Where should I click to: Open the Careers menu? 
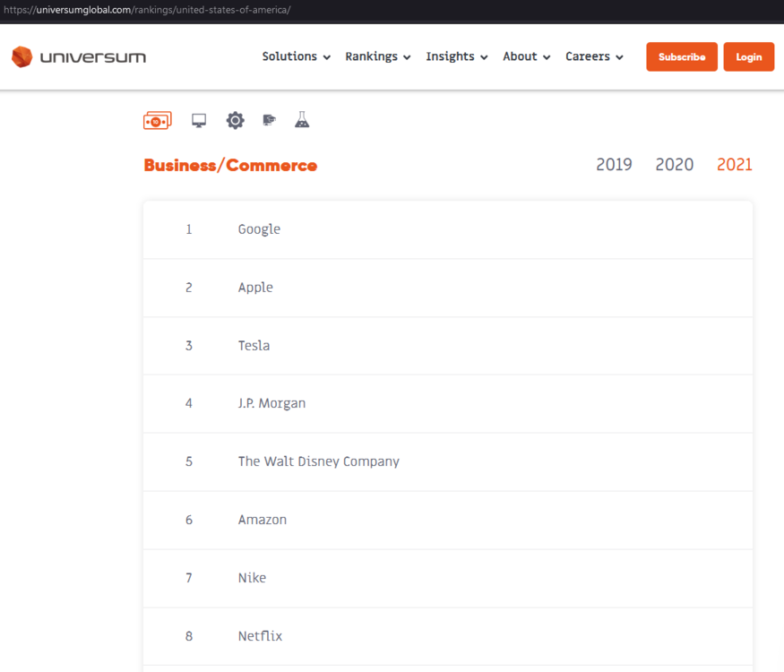(x=594, y=56)
